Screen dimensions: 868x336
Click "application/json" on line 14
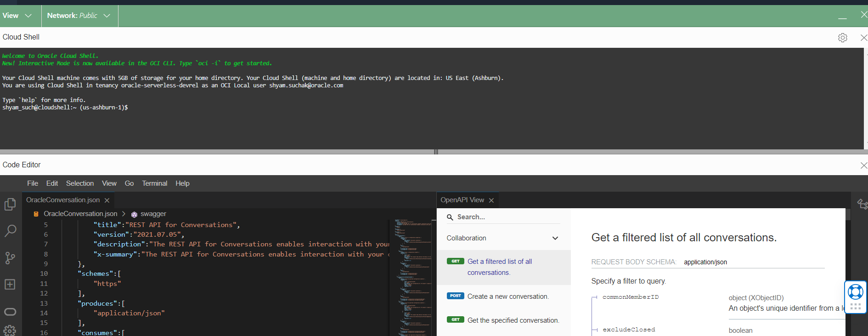click(x=129, y=313)
